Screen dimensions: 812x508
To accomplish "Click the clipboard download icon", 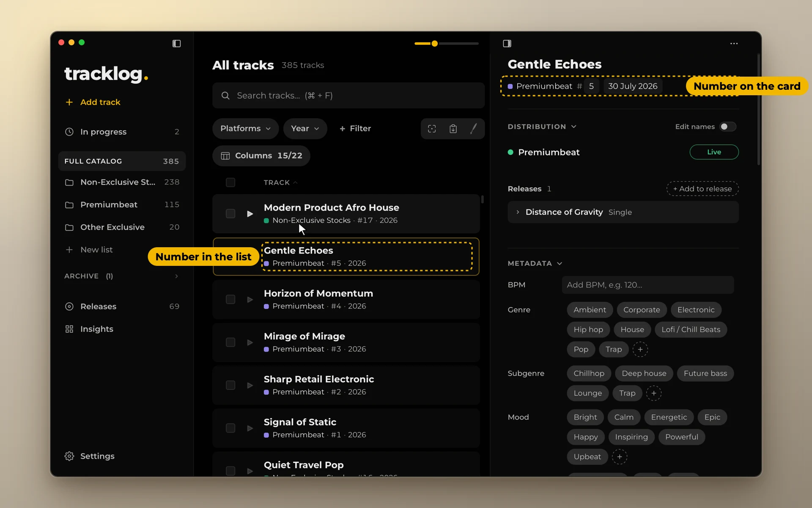I will tap(453, 129).
